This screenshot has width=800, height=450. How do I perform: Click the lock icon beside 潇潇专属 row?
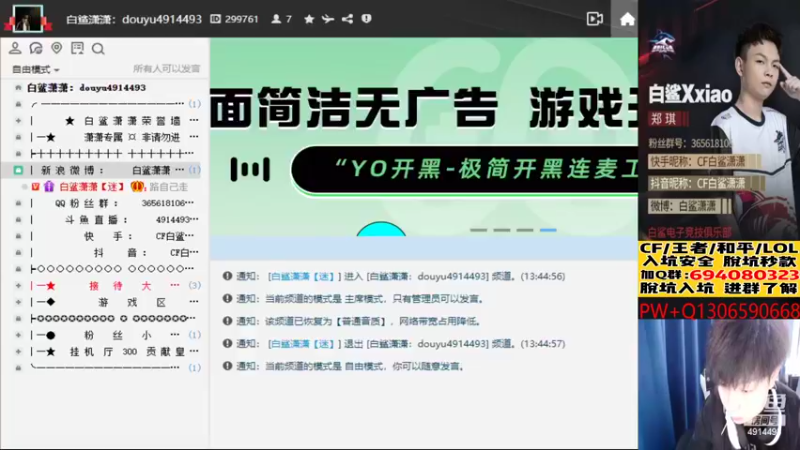(18, 137)
